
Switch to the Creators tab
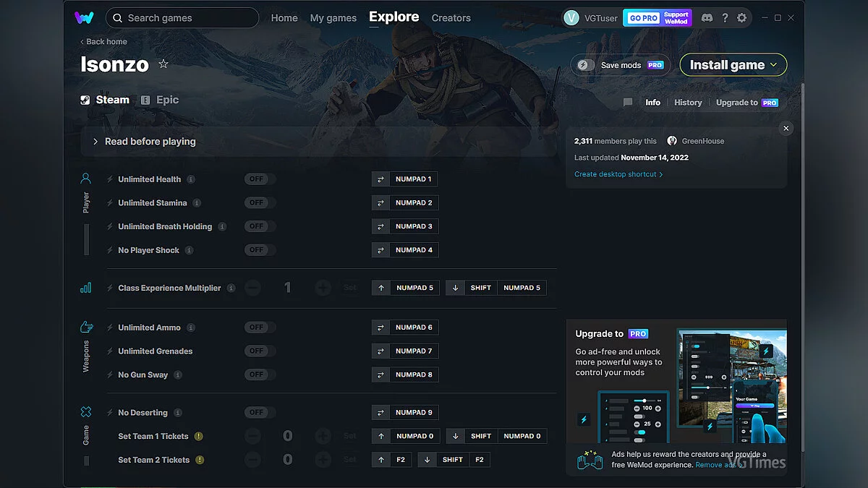pyautogui.click(x=451, y=18)
